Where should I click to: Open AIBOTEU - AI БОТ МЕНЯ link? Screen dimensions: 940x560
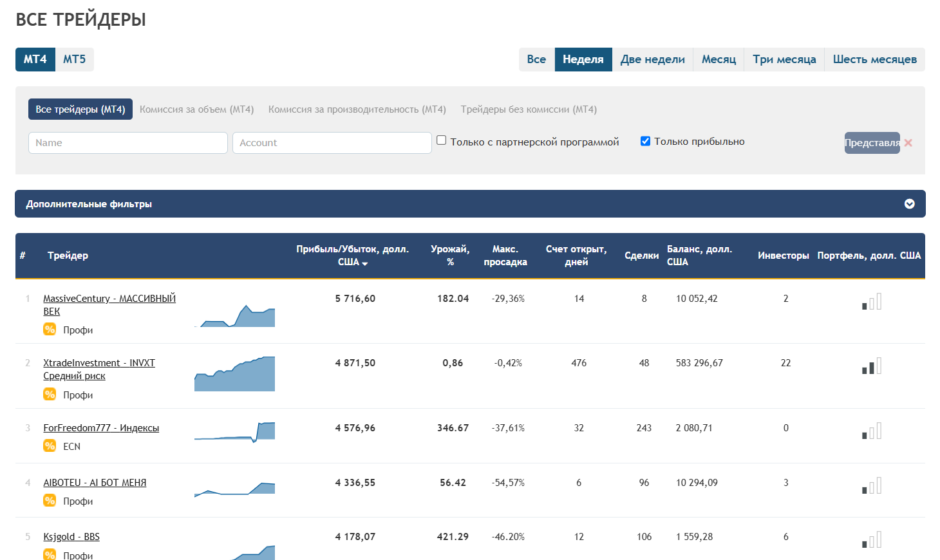(x=95, y=483)
